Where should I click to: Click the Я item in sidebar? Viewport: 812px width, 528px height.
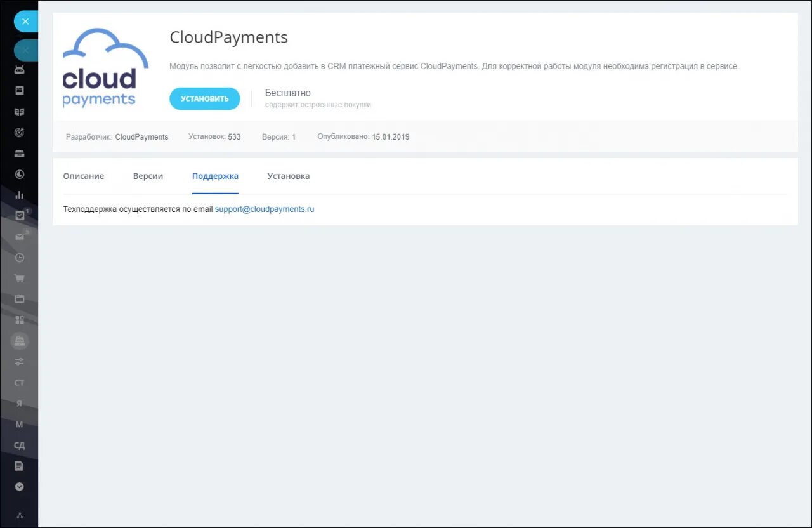click(20, 404)
